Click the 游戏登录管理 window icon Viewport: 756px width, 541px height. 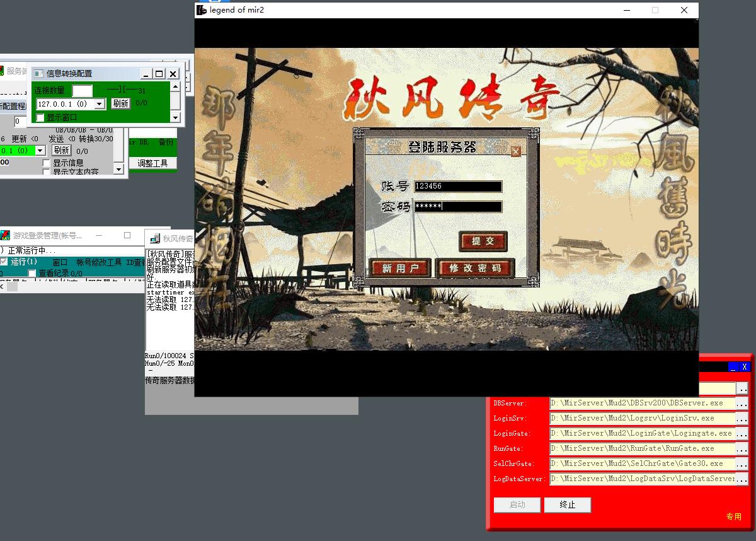(5, 235)
